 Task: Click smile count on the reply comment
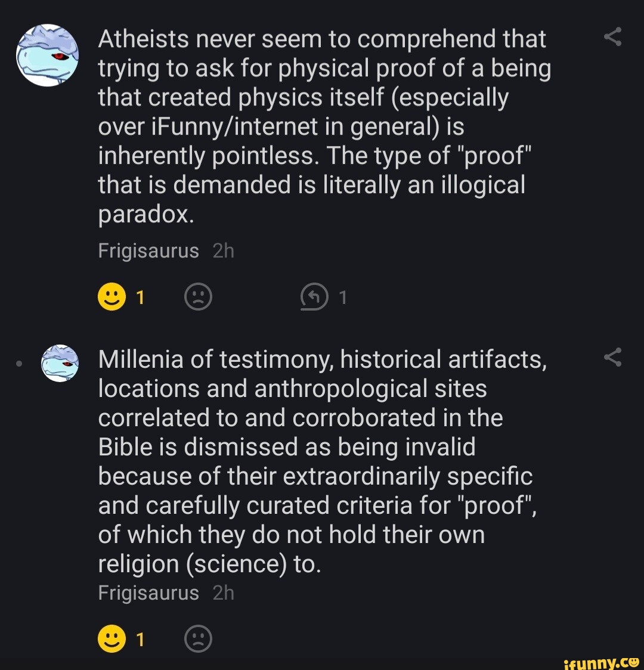[x=140, y=640]
